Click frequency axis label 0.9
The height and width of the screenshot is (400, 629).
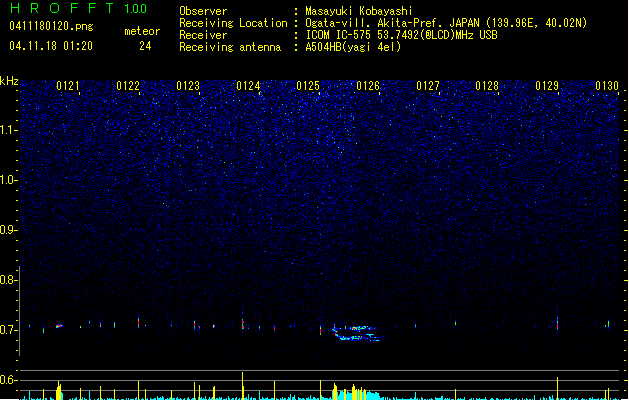point(9,230)
